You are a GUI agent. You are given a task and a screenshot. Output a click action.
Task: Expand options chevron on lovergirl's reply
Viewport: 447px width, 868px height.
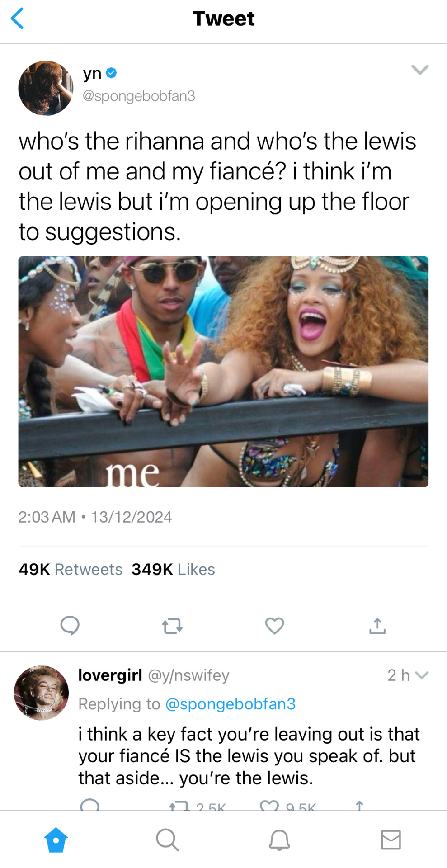pyautogui.click(x=422, y=675)
